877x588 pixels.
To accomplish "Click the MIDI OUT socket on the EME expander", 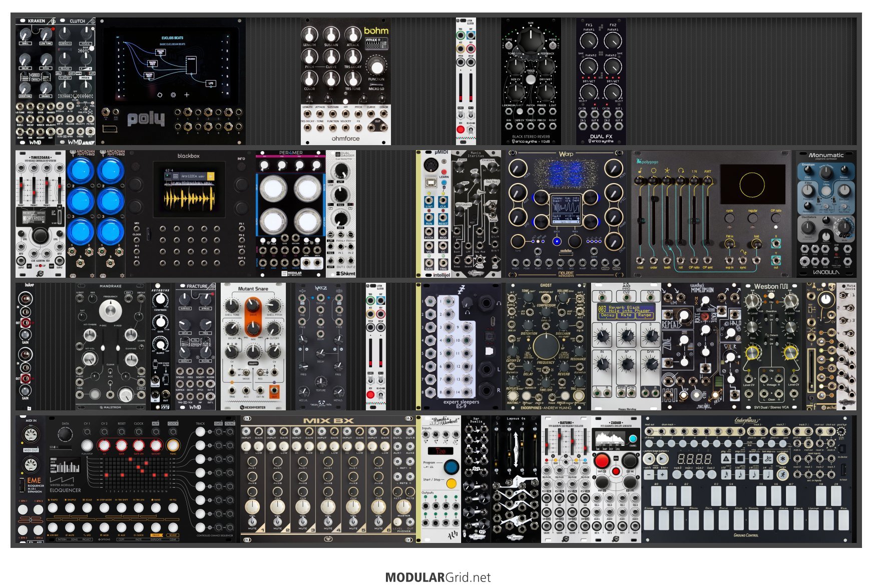I will tap(31, 464).
